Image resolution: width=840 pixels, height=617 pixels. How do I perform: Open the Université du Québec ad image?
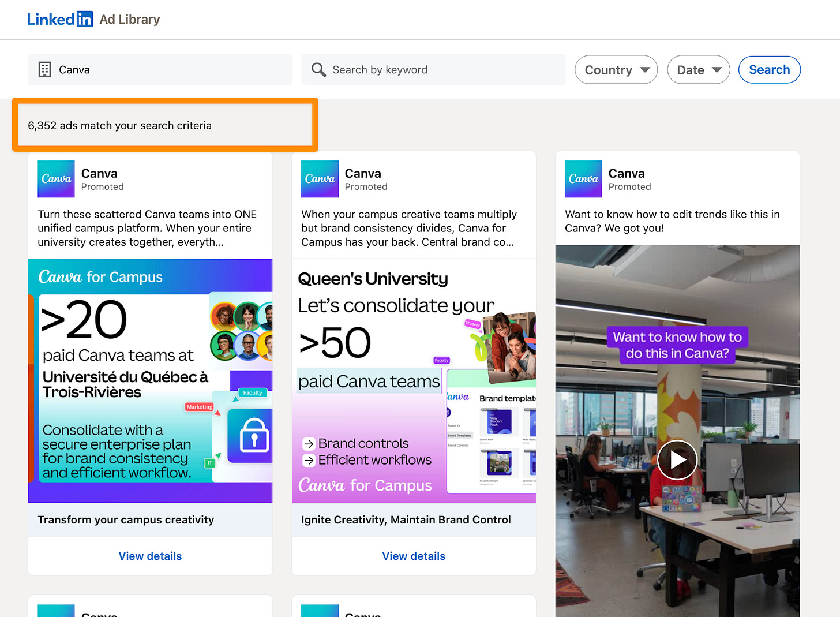coord(150,381)
